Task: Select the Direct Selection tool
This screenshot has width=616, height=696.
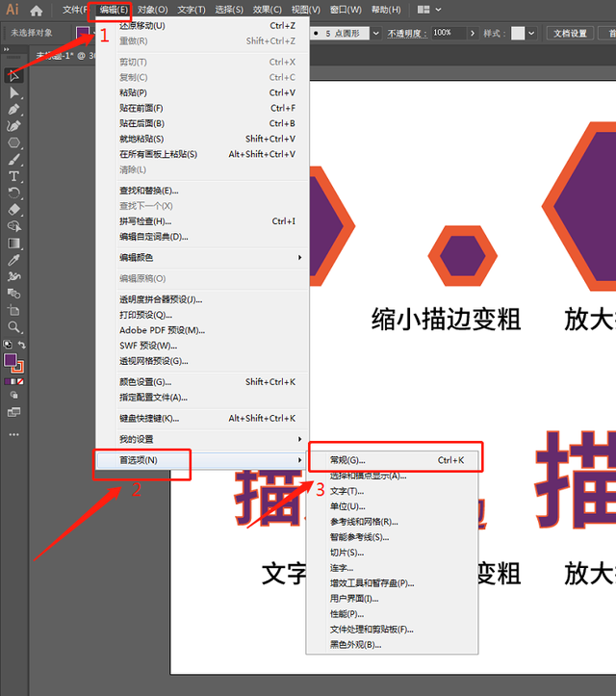Action: pos(13,92)
